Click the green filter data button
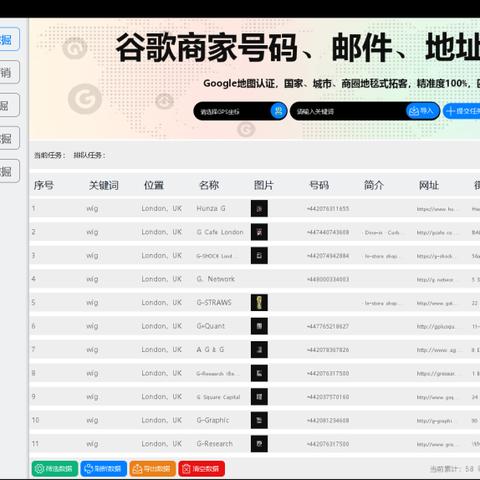This screenshot has width=480, height=480. point(55,469)
